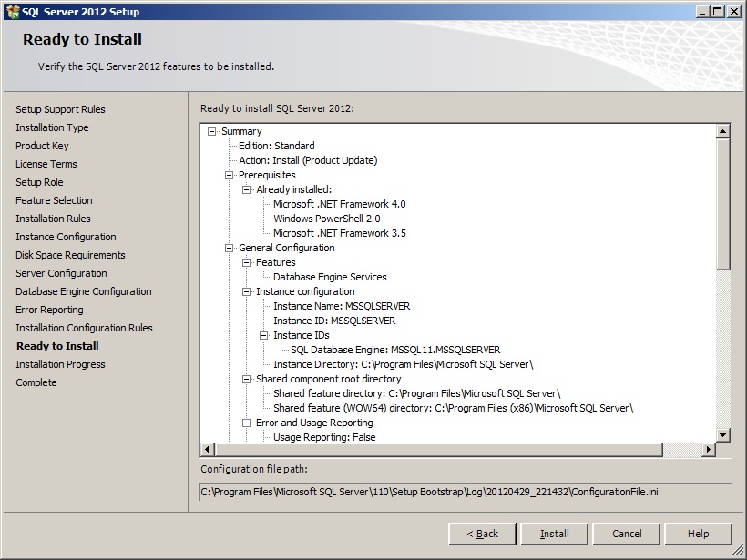
Task: Collapse the Shared component root directory node
Action: tap(246, 379)
